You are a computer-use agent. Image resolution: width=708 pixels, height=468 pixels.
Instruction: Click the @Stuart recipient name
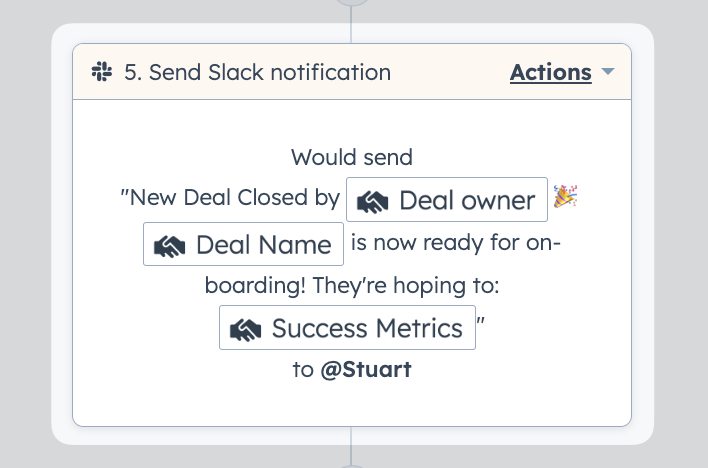pos(366,370)
